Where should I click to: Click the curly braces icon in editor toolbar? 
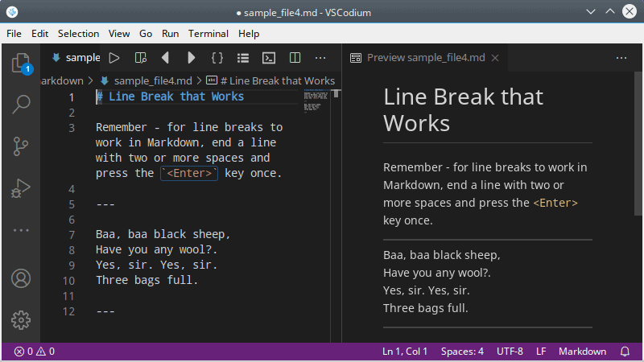[217, 58]
